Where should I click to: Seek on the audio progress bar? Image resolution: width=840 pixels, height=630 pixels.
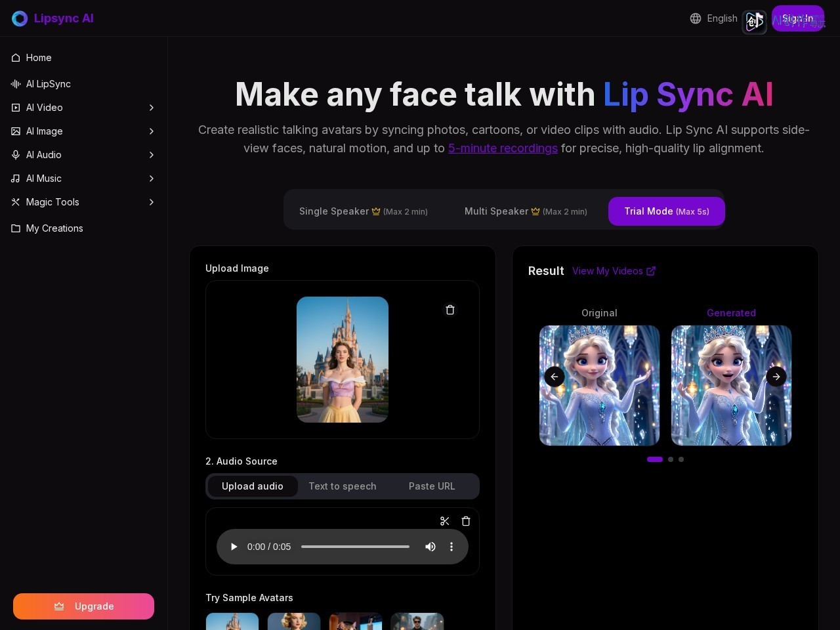click(355, 547)
